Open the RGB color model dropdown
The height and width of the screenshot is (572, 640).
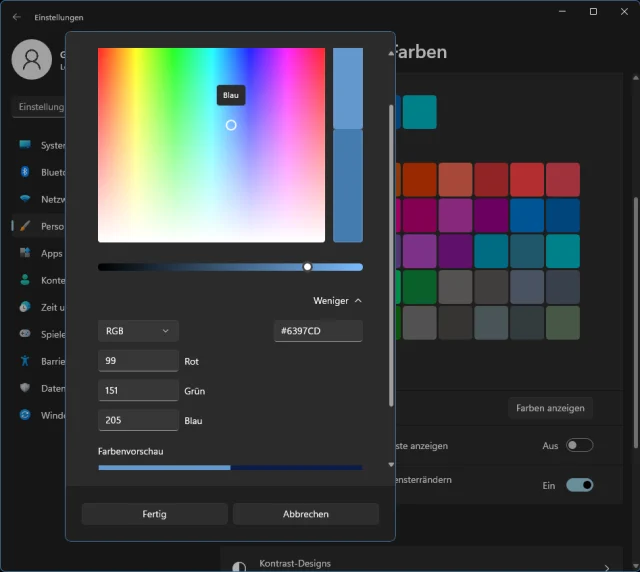(x=138, y=331)
